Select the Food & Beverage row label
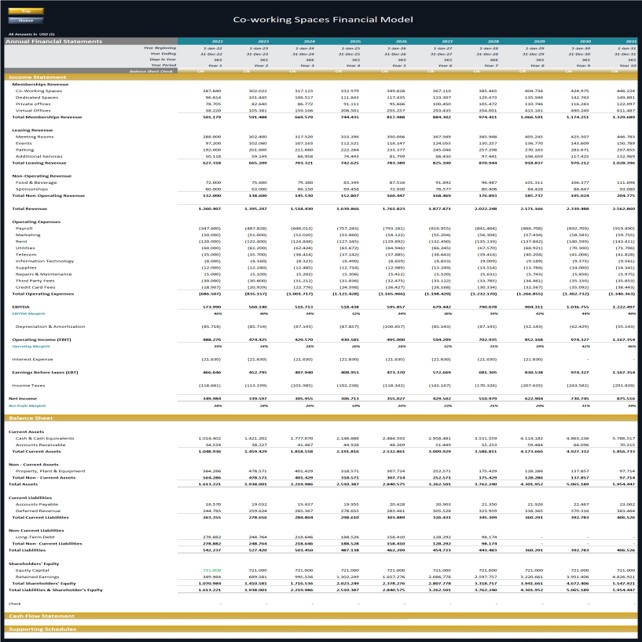 pyautogui.click(x=36, y=183)
